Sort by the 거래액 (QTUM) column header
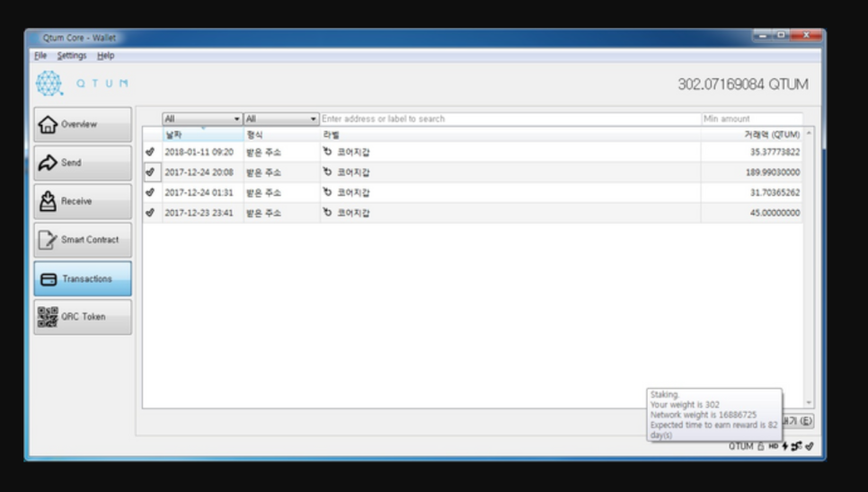Image resolution: width=868 pixels, height=492 pixels. (752, 135)
